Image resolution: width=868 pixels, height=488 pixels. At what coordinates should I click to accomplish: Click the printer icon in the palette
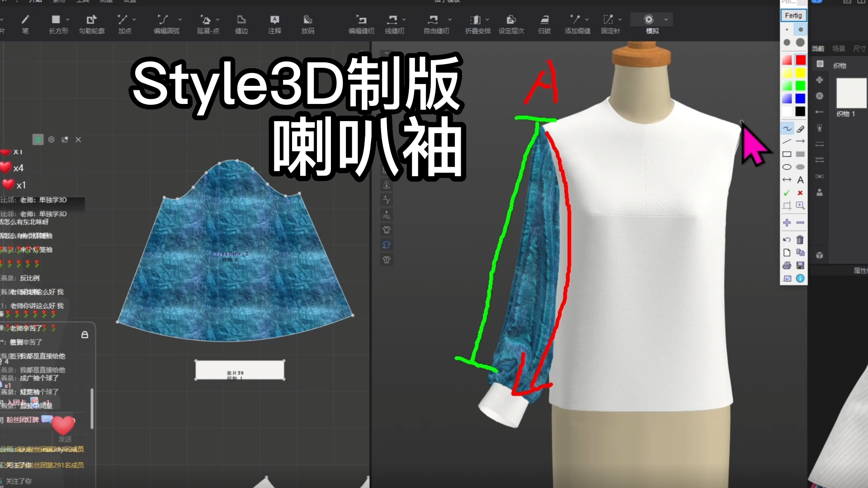click(x=787, y=265)
